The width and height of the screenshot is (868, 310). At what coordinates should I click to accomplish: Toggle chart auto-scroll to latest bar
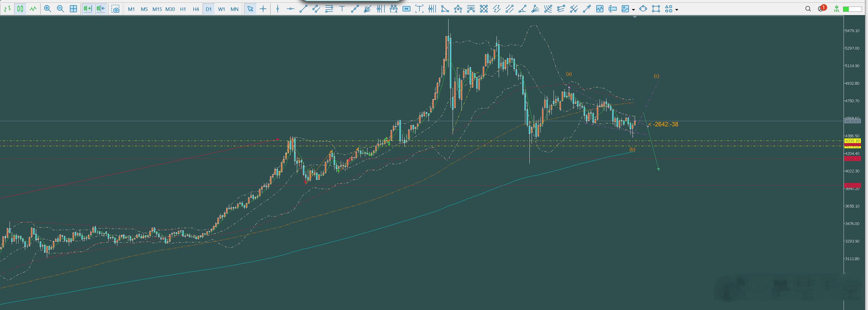(88, 9)
